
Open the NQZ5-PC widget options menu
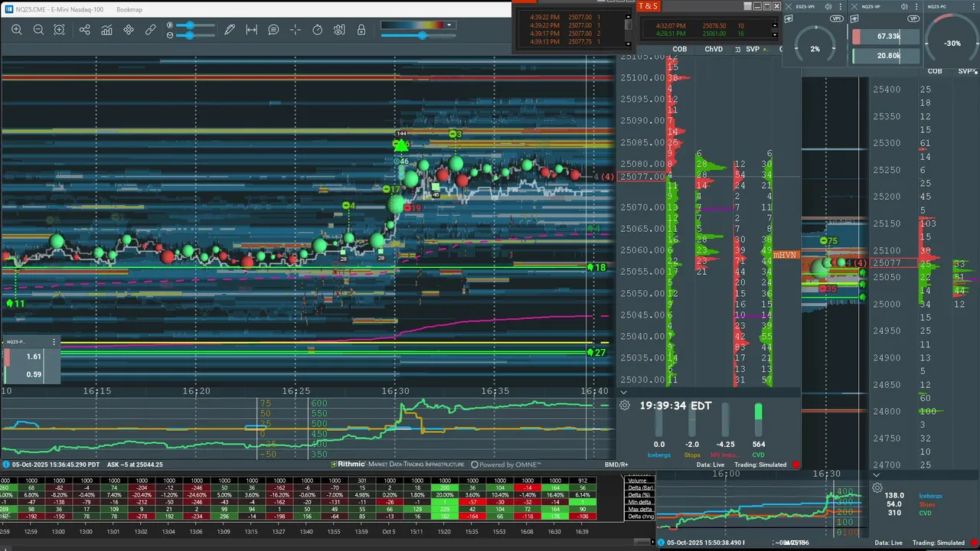point(972,7)
